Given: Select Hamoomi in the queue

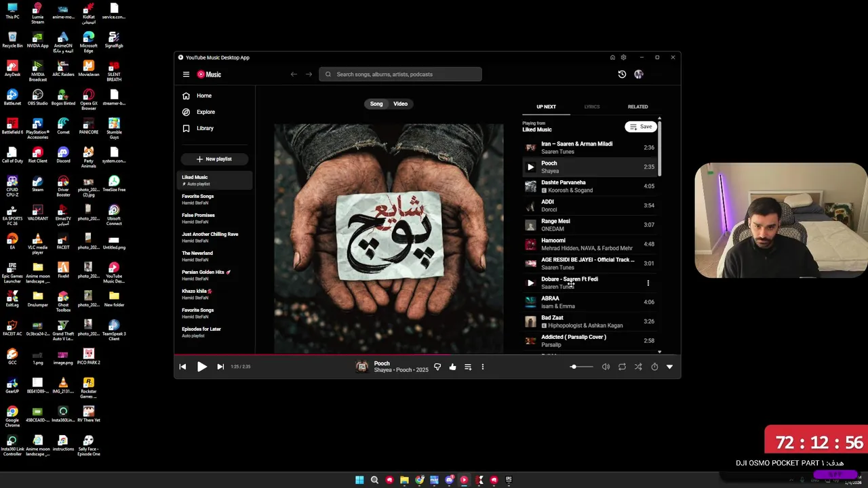Looking at the screenshot, I should [589, 244].
